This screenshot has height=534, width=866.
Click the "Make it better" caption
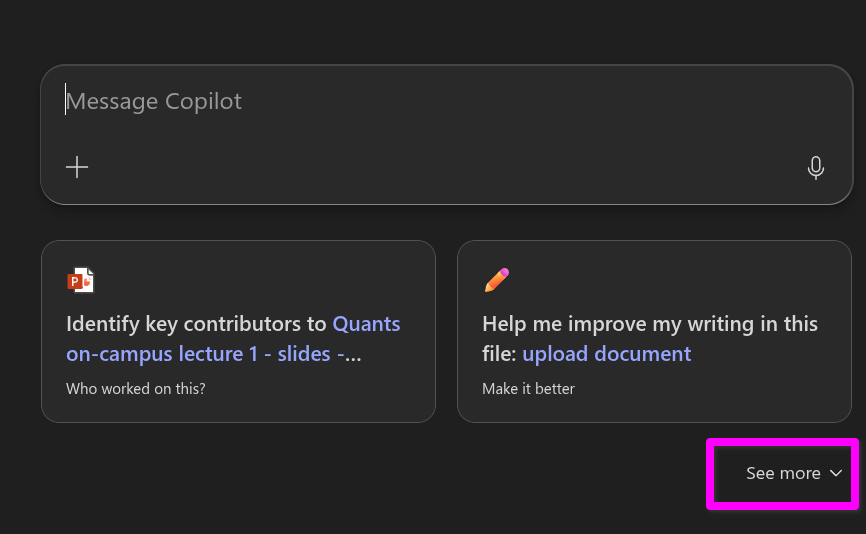point(528,388)
